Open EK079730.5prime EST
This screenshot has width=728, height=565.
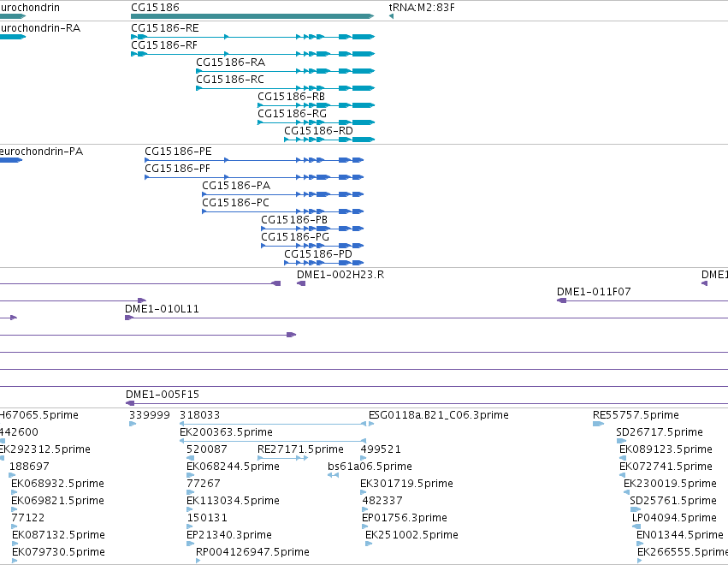58,553
